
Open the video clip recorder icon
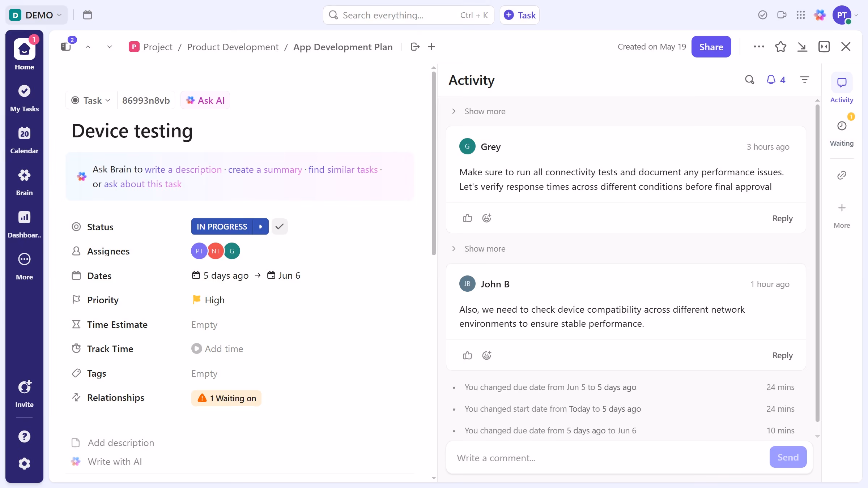coord(782,15)
